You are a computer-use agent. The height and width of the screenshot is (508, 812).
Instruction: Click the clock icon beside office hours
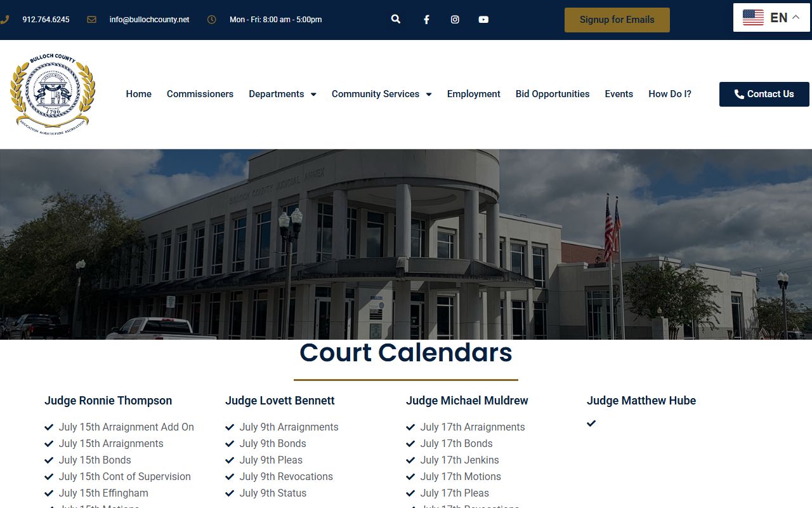point(212,20)
